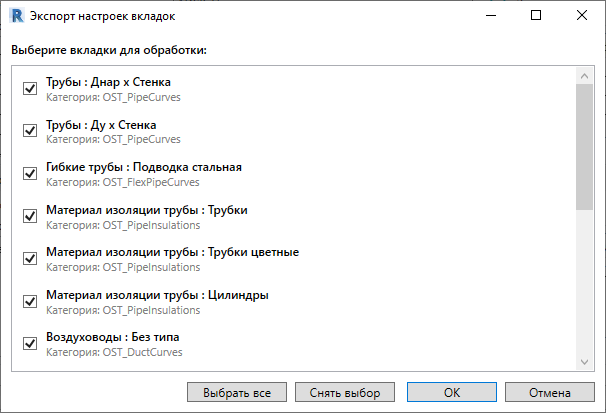Viewport: 606px width, 413px height.
Task: Click the scrollbar down arrow
Action: click(584, 362)
